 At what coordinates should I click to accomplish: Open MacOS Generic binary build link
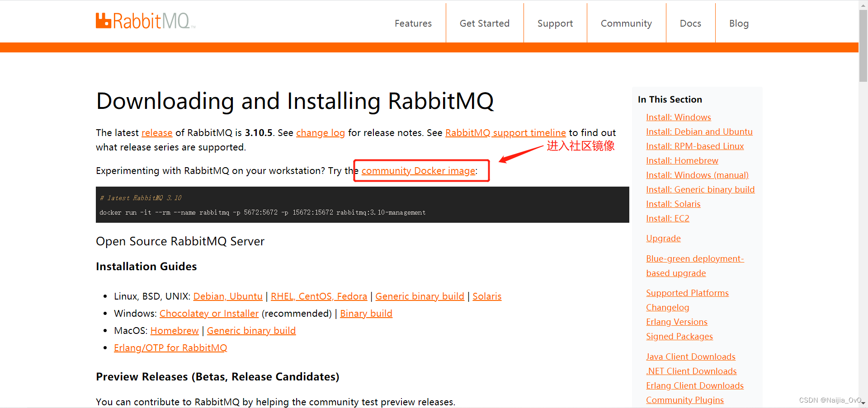pos(251,331)
